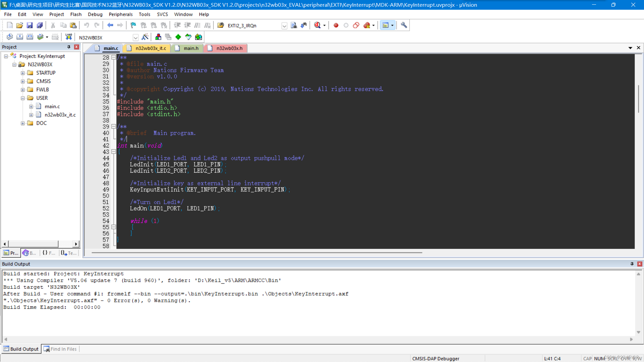Click the Save All icon

click(x=40, y=25)
